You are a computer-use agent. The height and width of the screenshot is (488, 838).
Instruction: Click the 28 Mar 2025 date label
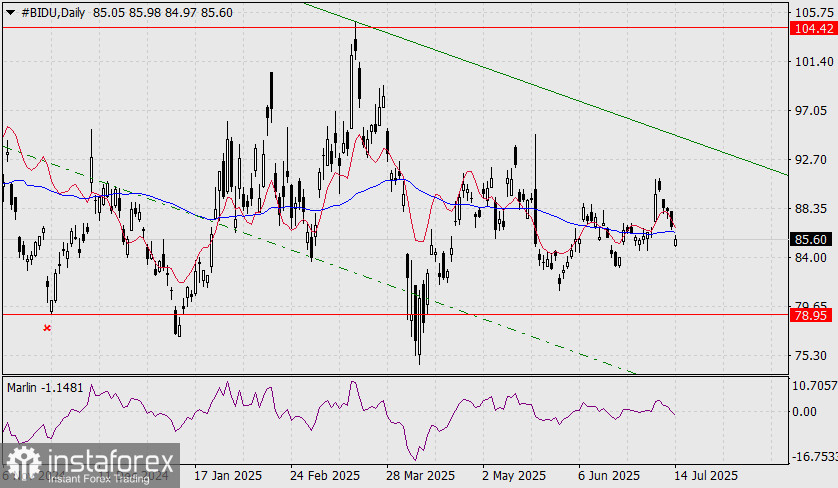(421, 475)
